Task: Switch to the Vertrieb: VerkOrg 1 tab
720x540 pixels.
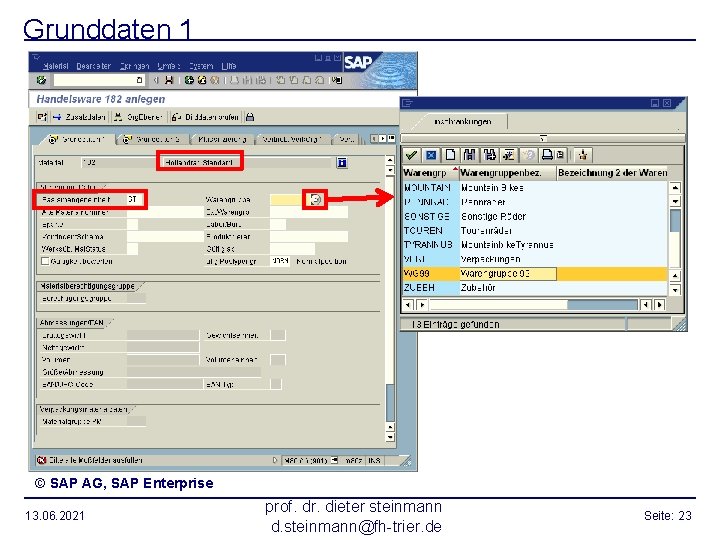Action: (292, 139)
